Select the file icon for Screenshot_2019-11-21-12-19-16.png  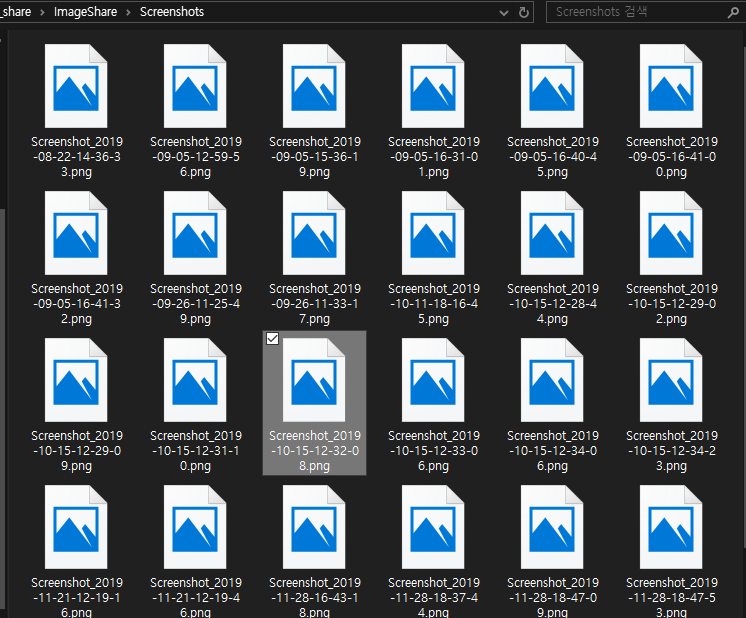coord(76,527)
